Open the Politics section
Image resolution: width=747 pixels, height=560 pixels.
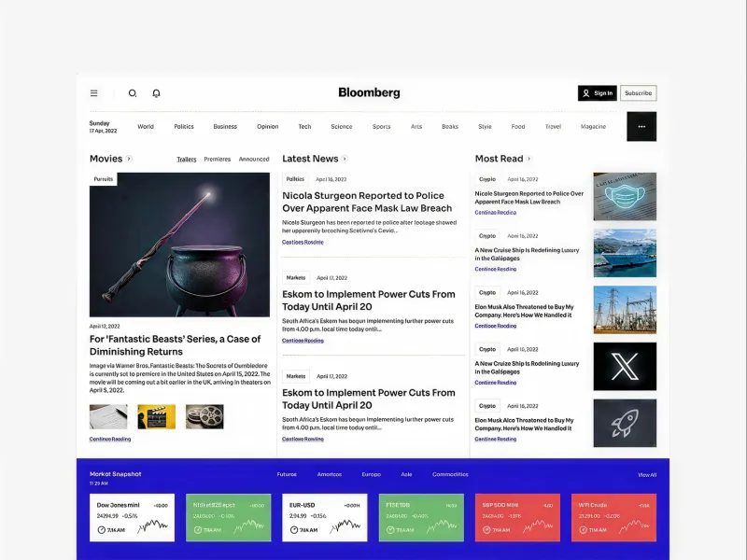tap(184, 127)
